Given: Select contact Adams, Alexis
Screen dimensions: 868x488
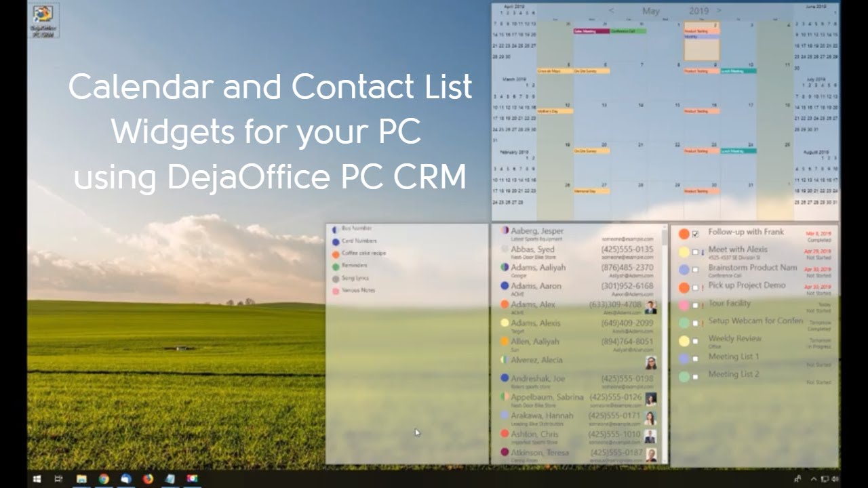Looking at the screenshot, I should [x=536, y=323].
